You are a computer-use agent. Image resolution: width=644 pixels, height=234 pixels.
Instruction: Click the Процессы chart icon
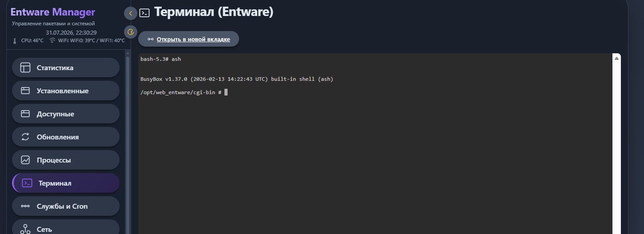coord(25,160)
